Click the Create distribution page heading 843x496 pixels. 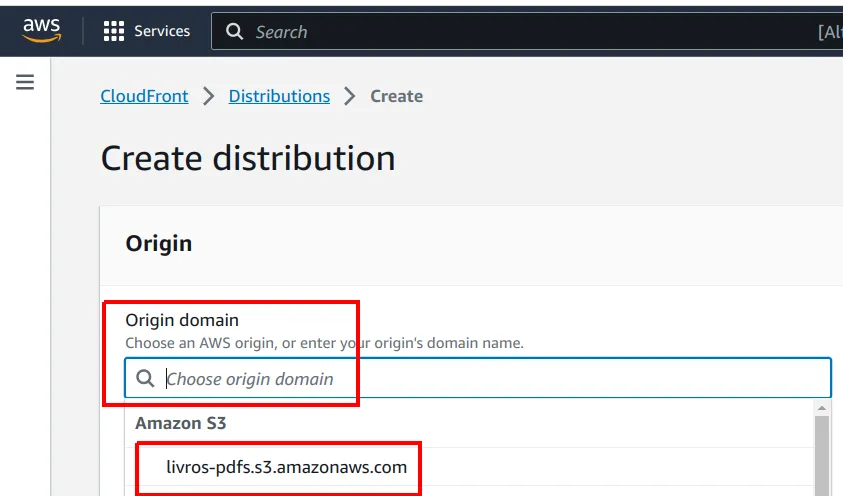[x=248, y=159]
